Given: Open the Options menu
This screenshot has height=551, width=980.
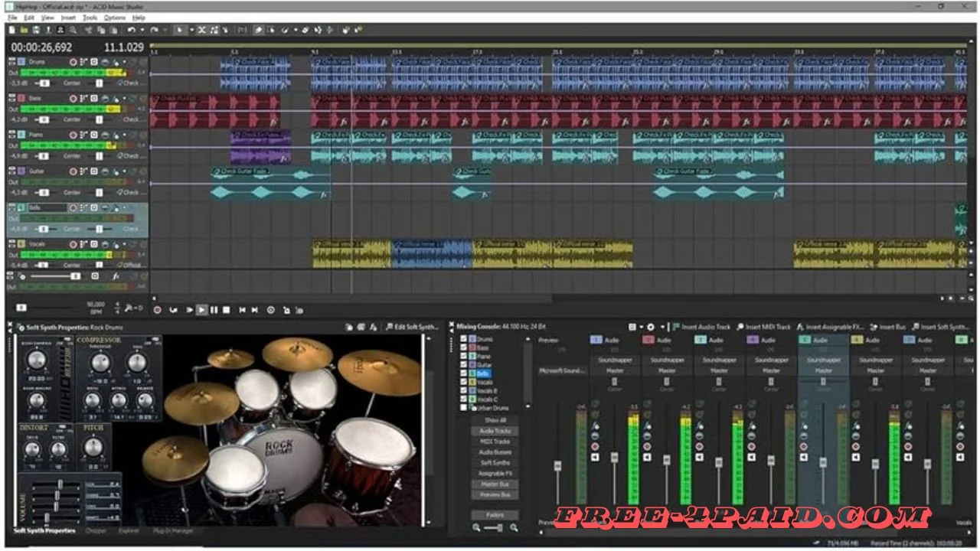Looking at the screenshot, I should coord(115,17).
